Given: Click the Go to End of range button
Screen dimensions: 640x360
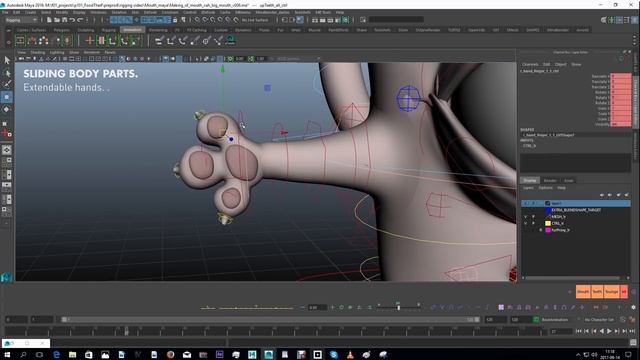Looking at the screenshot, I should [x=632, y=331].
